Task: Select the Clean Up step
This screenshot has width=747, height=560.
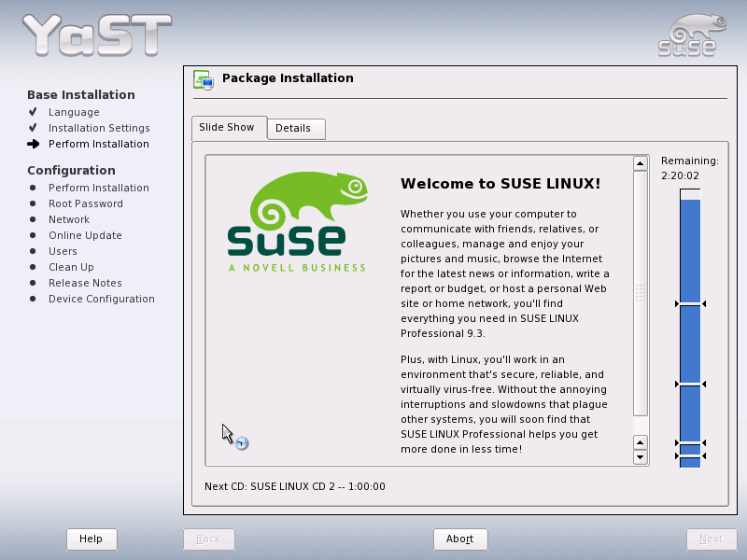Action: (x=71, y=267)
